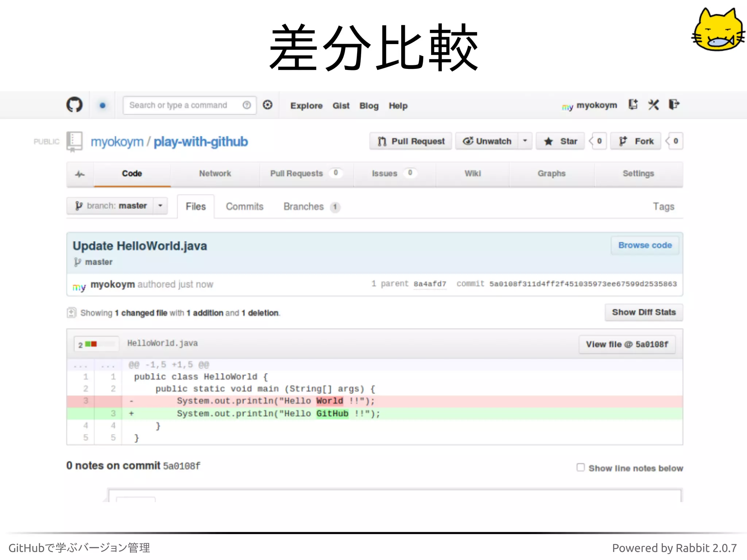Switch to the Graphs tab
Screen dimensions: 747x560
click(551, 174)
